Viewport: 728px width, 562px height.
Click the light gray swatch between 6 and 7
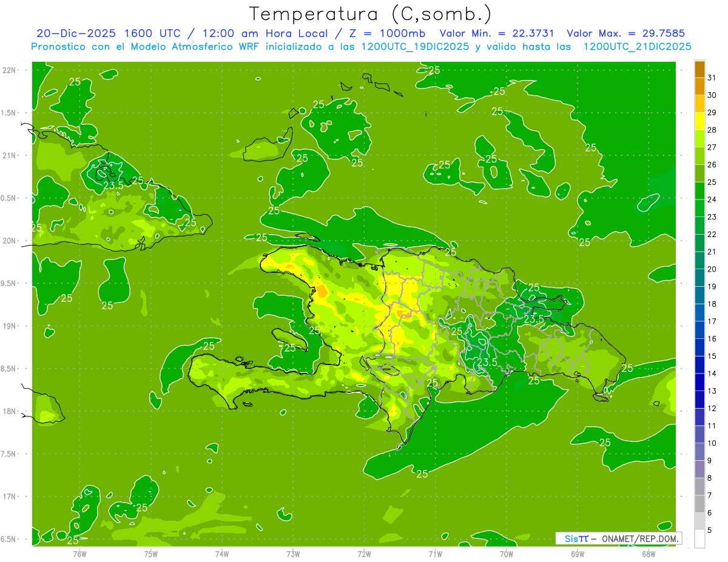coord(699,504)
